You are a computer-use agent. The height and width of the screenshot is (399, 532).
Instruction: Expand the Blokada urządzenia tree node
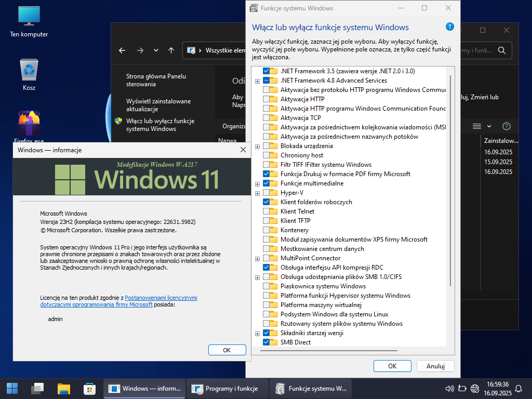coord(257,147)
